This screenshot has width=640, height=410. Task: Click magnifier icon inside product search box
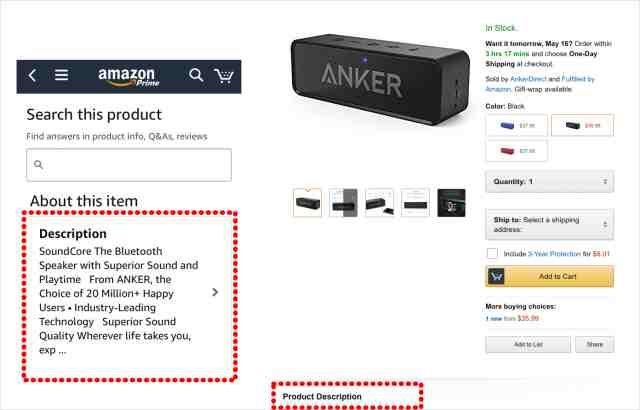(x=38, y=164)
